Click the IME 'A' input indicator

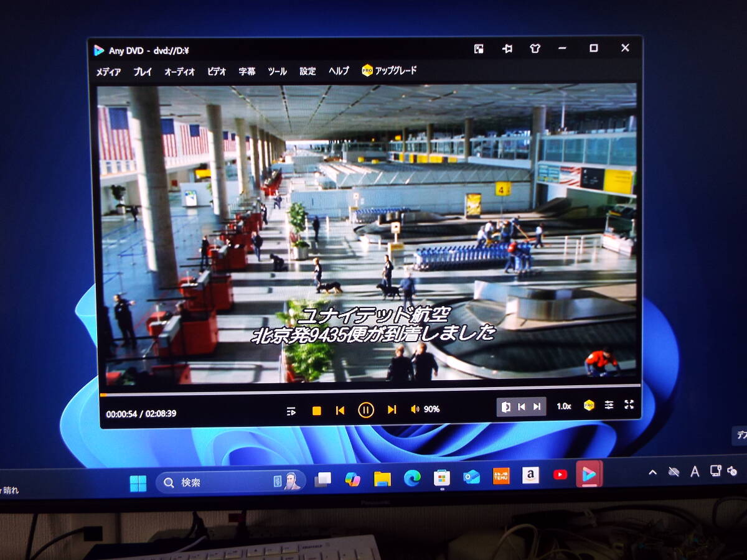(x=695, y=472)
